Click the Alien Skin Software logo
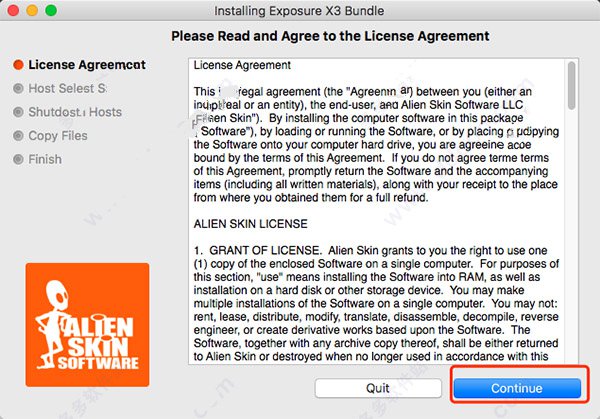 (87, 324)
